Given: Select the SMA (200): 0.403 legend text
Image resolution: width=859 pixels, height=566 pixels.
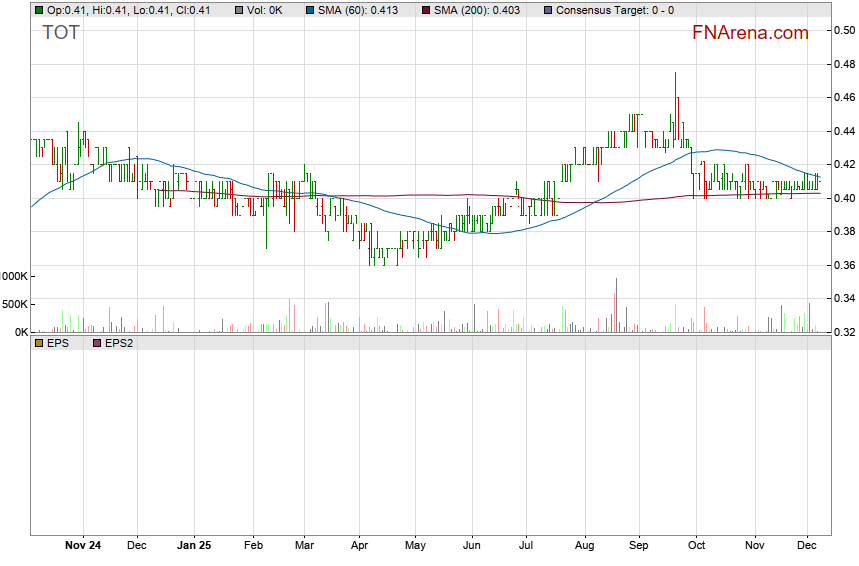Looking at the screenshot, I should [x=479, y=10].
